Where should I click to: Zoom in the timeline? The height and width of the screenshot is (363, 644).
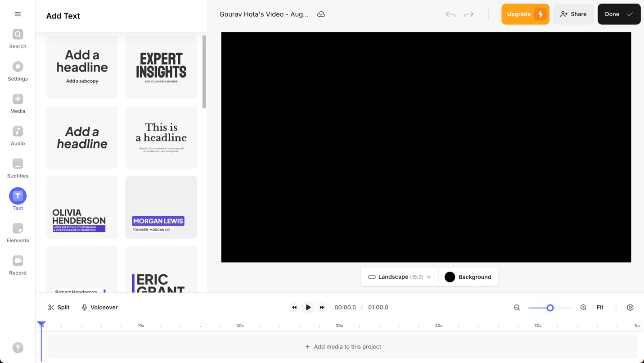point(583,308)
